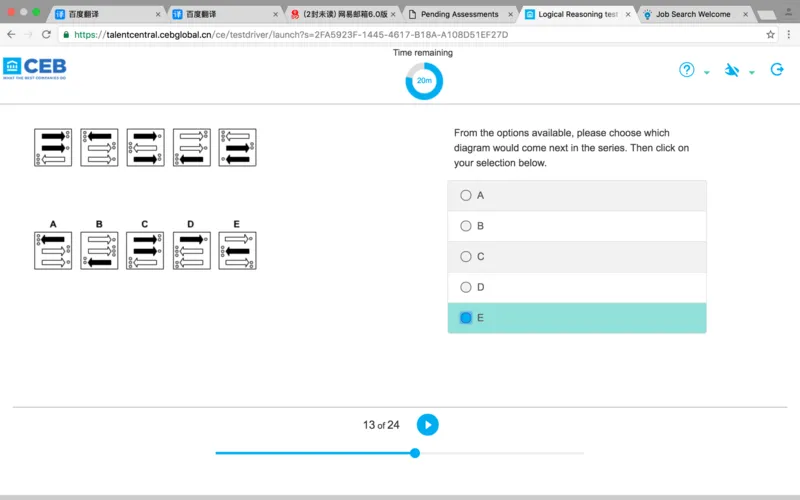Click the circular time remaining indicator
Viewport: 800px width, 500px height.
(x=424, y=80)
